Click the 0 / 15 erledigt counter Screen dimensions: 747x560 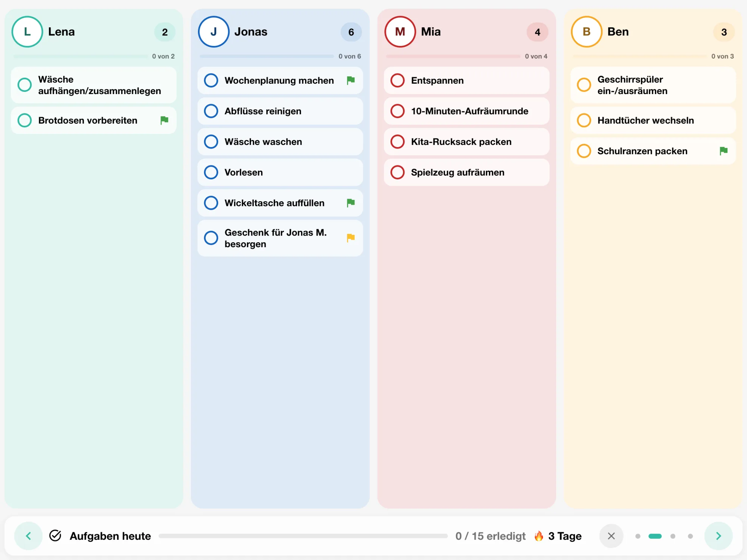pyautogui.click(x=490, y=536)
